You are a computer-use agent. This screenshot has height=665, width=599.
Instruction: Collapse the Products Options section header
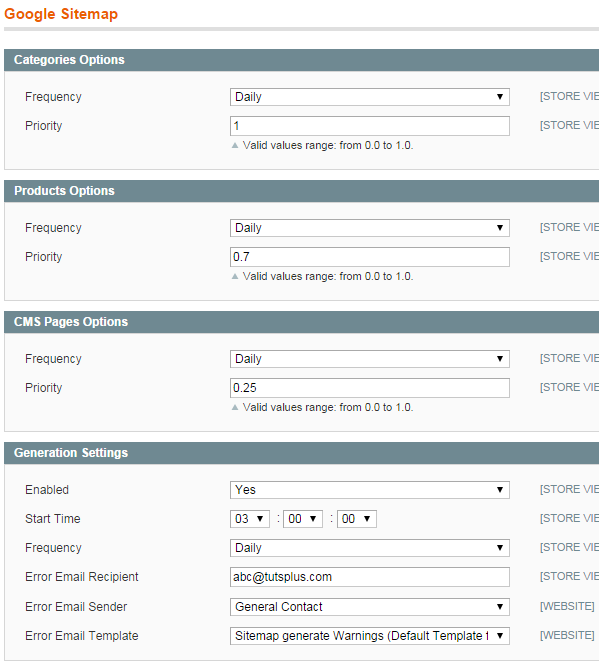[x=302, y=191]
